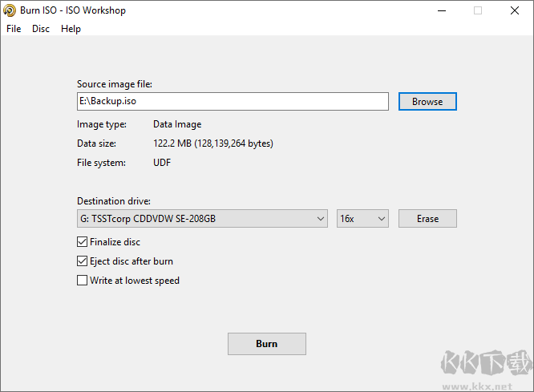The width and height of the screenshot is (534, 392).
Task: Click the UDF file system value
Action: tap(162, 163)
